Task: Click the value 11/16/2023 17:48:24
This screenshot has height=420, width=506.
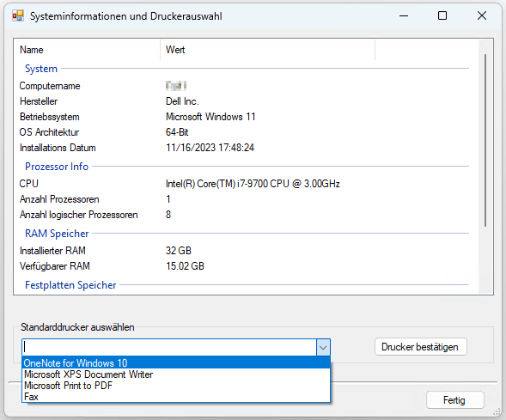Action: [210, 148]
